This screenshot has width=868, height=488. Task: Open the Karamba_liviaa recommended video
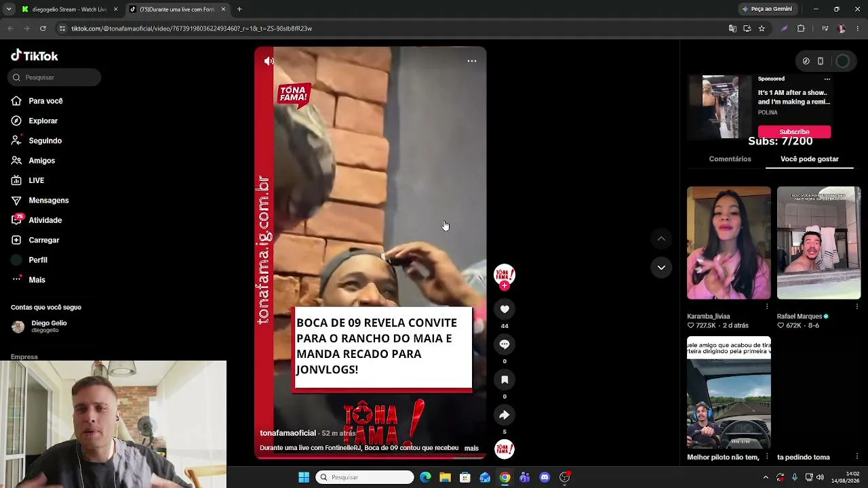(x=729, y=243)
